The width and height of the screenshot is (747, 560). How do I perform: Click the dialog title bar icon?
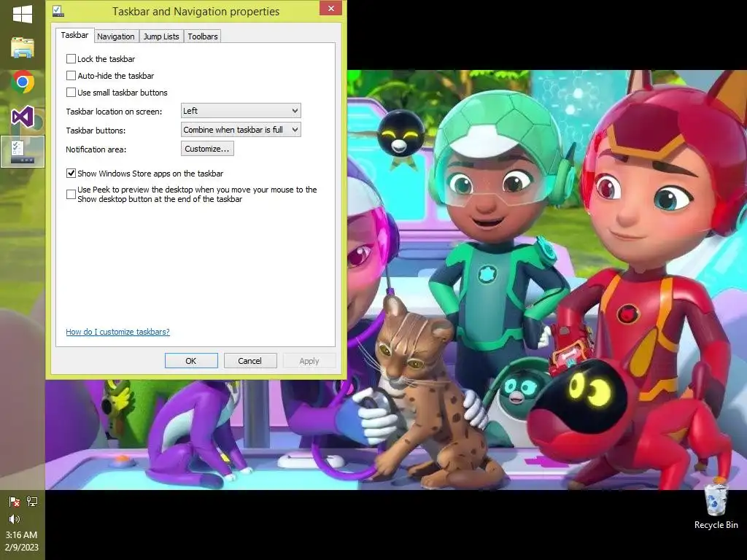click(x=58, y=11)
